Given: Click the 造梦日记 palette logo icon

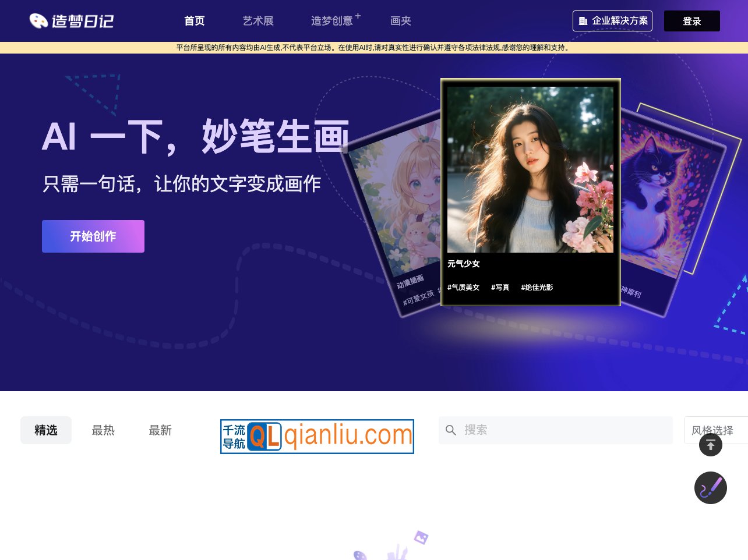Looking at the screenshot, I should [x=39, y=20].
